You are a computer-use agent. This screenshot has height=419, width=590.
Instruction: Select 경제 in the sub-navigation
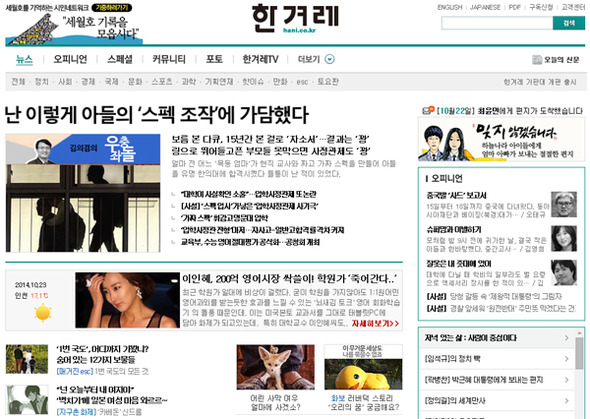click(88, 82)
